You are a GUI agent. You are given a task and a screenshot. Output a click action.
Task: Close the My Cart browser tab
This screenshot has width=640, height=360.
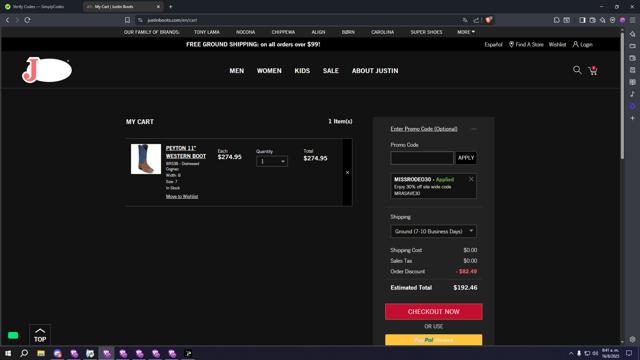pos(158,7)
